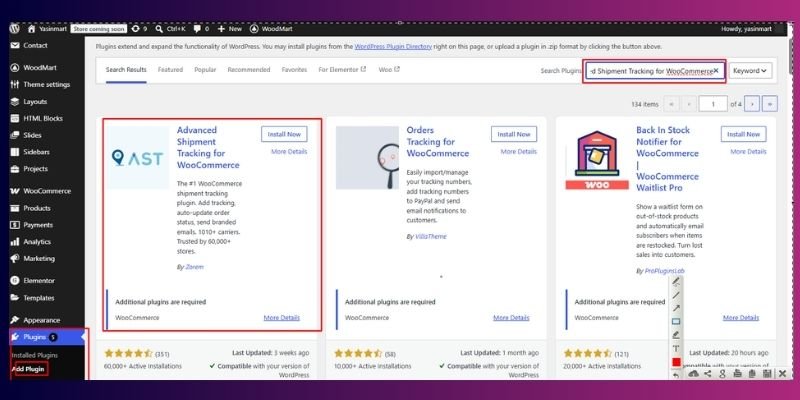Edit the current page number field

pos(713,104)
